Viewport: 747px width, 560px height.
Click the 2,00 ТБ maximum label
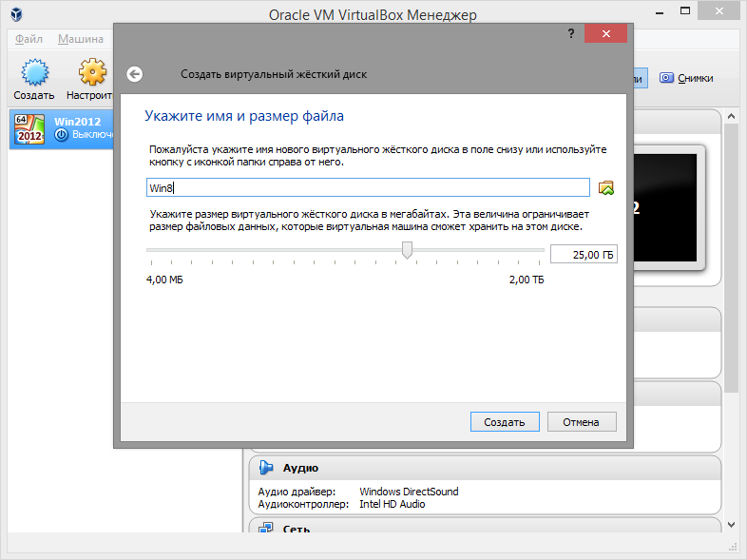coord(527,280)
